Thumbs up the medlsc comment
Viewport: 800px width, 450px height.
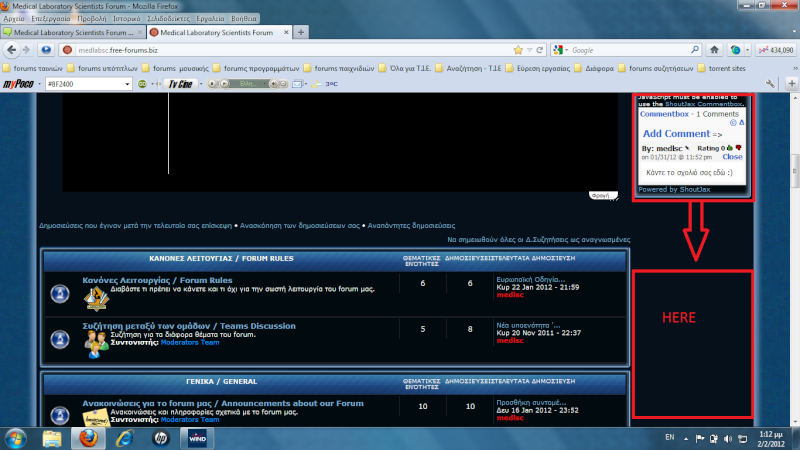point(730,148)
